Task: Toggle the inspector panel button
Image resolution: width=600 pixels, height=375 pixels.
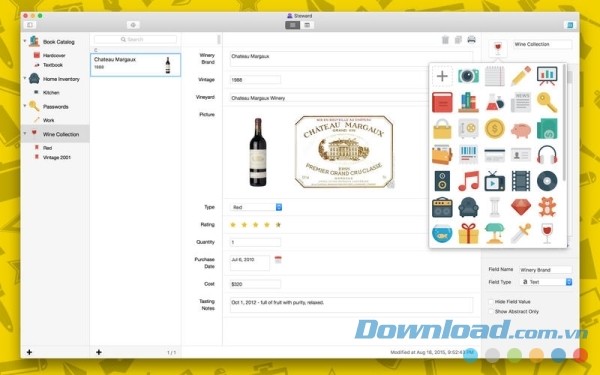Action: (570, 25)
